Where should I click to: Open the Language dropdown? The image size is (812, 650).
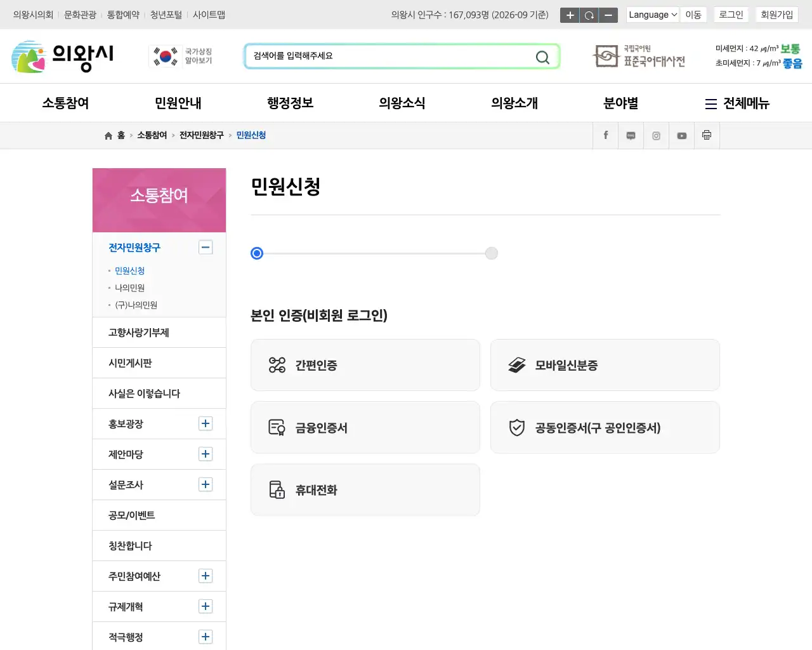coord(653,15)
